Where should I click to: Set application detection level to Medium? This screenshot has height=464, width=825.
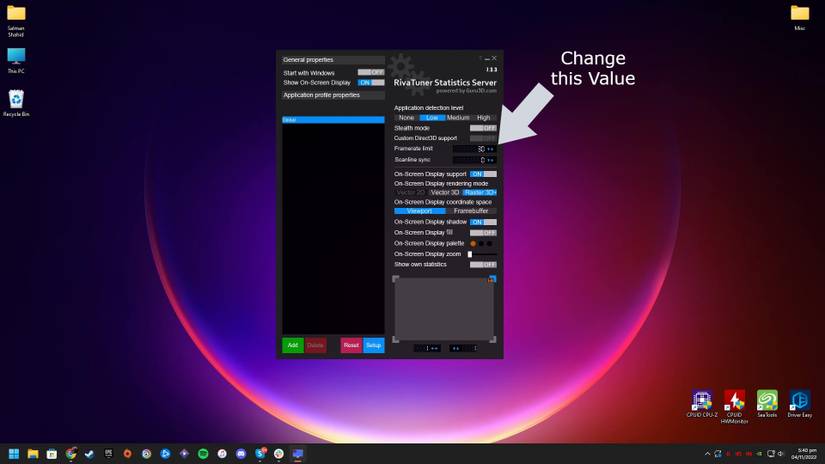coord(458,118)
